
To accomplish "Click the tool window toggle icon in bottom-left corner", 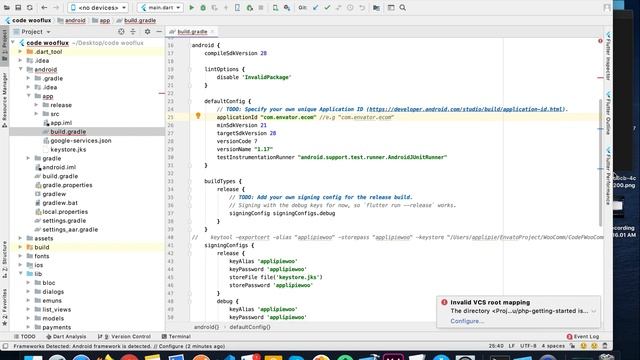I will pos(5,346).
